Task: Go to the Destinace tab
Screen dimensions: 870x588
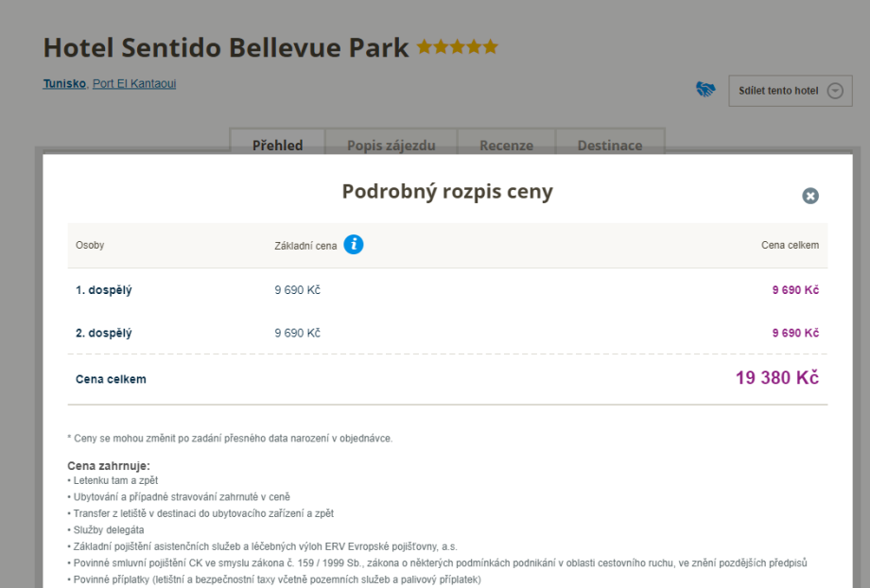Action: pyautogui.click(x=610, y=146)
